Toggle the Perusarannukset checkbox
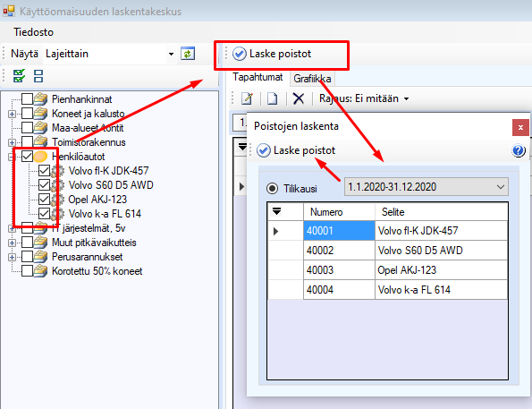Screen dimensions: 532x409 click(27, 257)
